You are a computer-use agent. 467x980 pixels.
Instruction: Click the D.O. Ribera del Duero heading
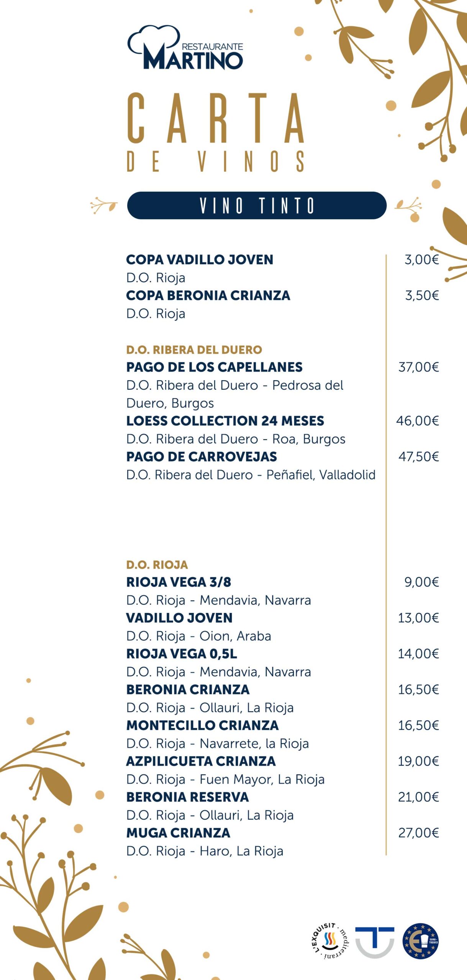194,350
